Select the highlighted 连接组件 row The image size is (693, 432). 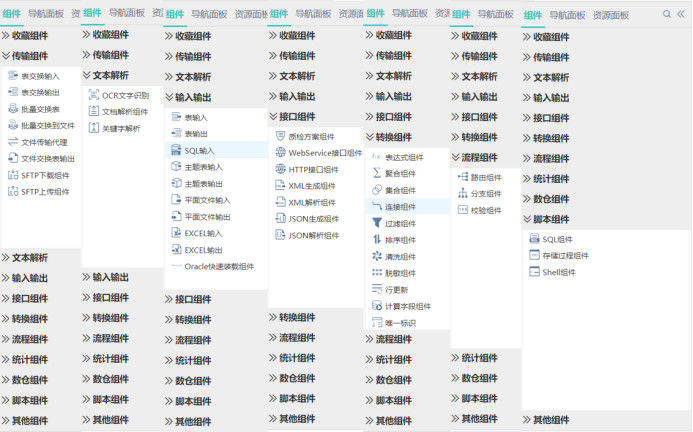(x=407, y=206)
